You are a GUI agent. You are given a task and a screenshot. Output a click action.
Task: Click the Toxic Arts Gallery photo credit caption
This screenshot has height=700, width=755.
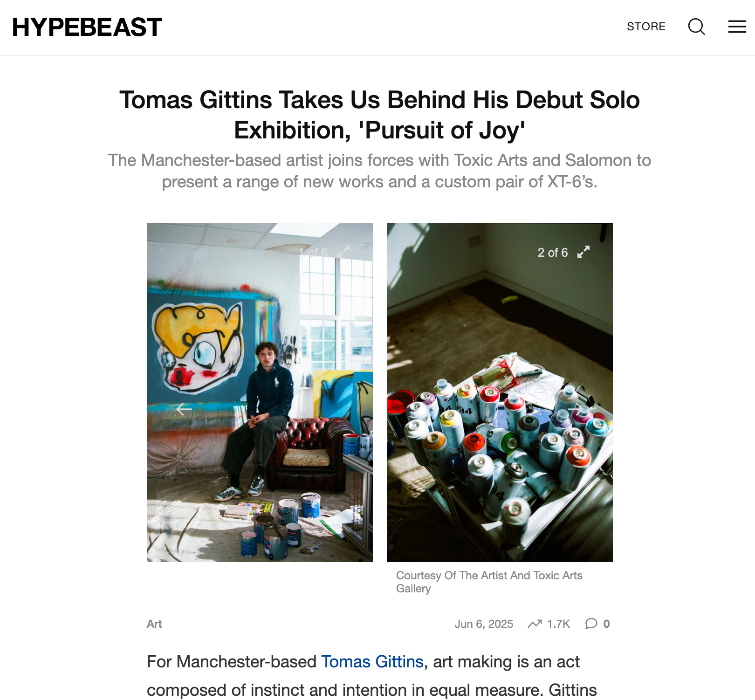pos(489,582)
